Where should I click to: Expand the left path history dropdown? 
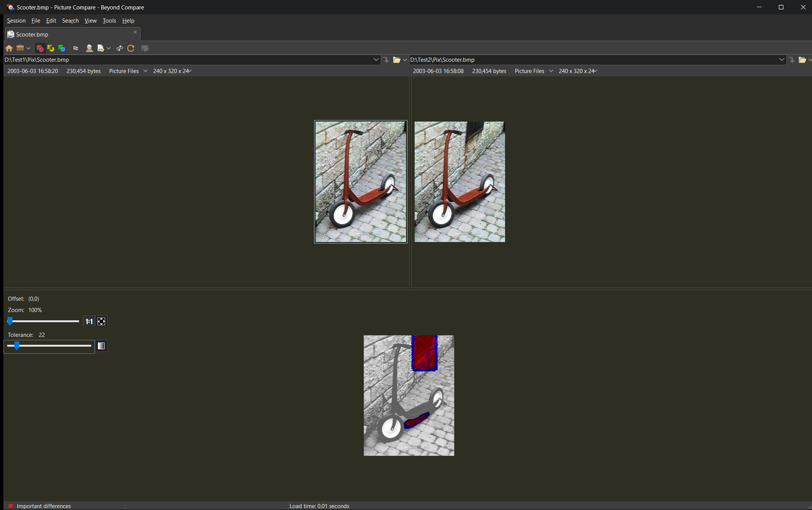376,60
